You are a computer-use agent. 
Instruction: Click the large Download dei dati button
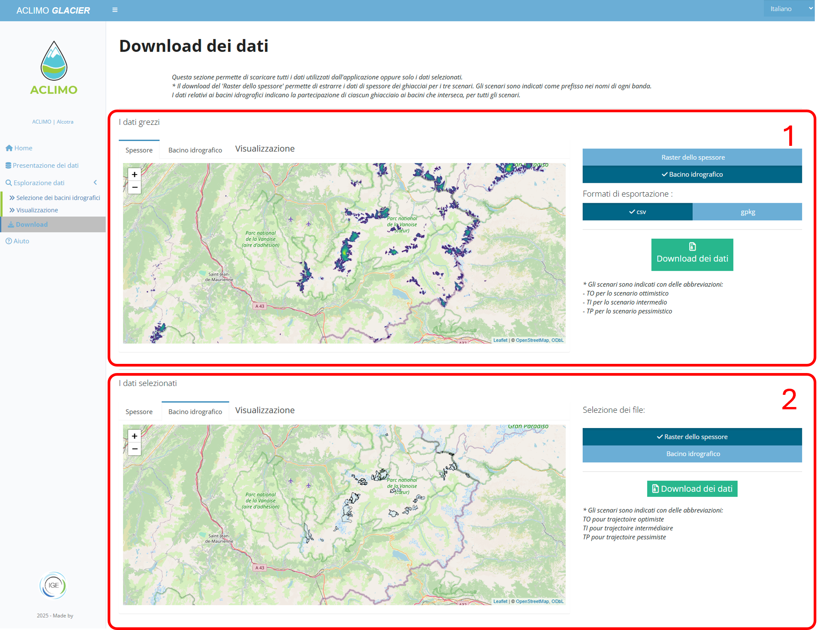[692, 255]
